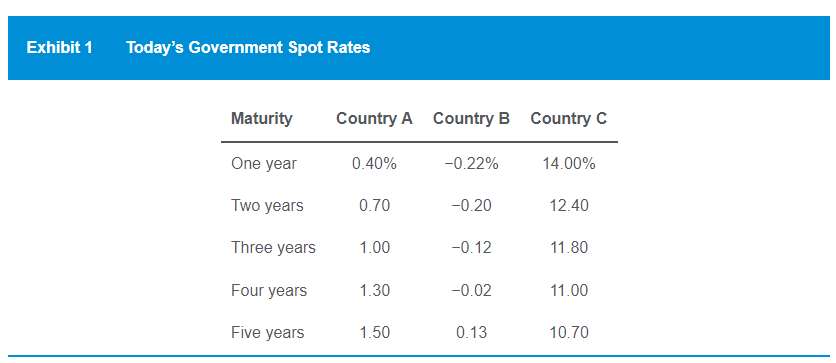
Task: Click the 14.00% Country C value
Action: 569,163
